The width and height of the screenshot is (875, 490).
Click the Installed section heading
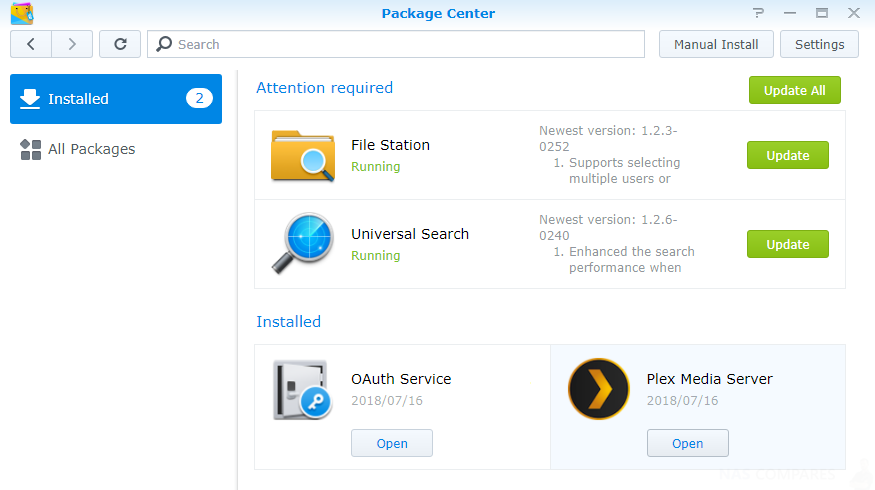click(289, 321)
